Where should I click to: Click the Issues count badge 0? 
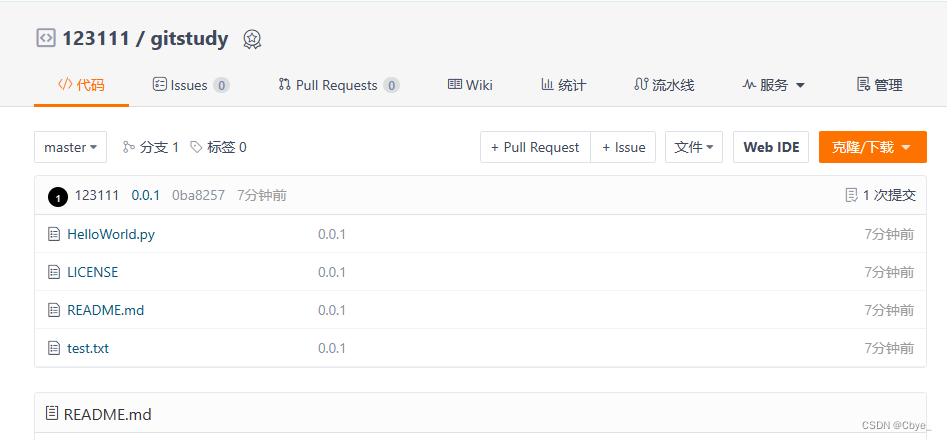click(222, 86)
